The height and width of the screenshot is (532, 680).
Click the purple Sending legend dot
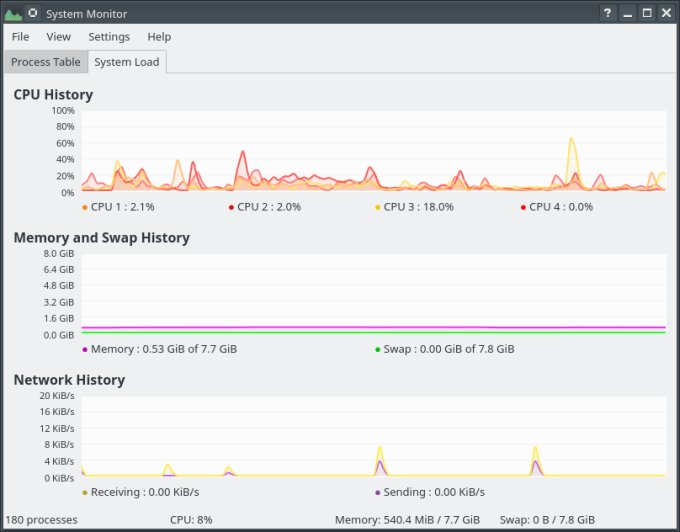tap(378, 492)
